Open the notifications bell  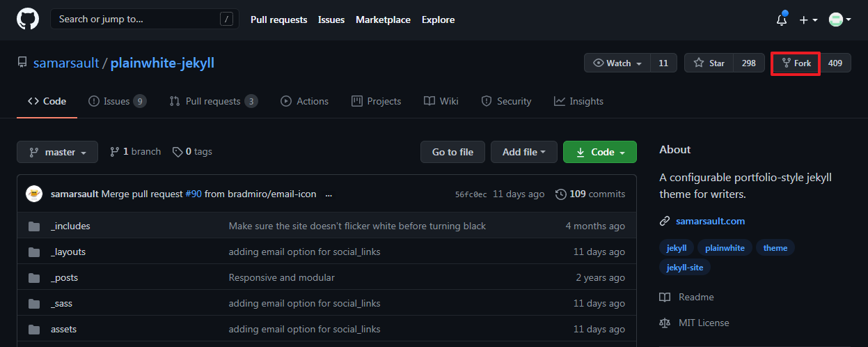pyautogui.click(x=782, y=20)
